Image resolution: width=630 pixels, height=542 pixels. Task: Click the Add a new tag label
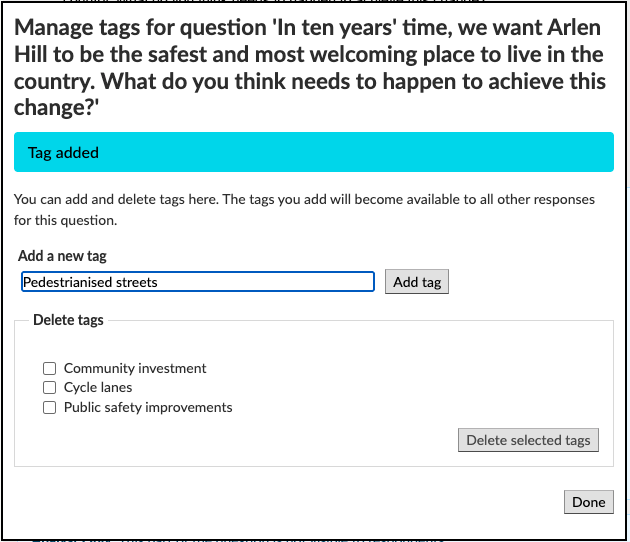tap(62, 256)
